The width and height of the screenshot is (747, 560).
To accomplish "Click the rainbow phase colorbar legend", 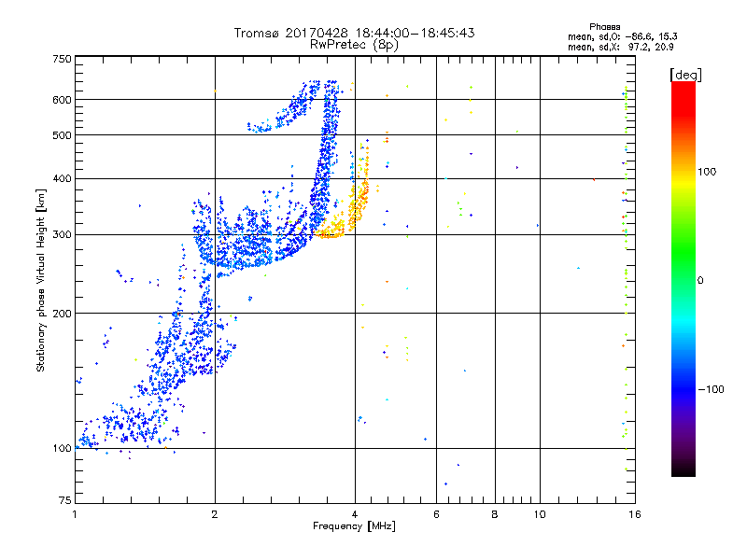I will point(684,278).
